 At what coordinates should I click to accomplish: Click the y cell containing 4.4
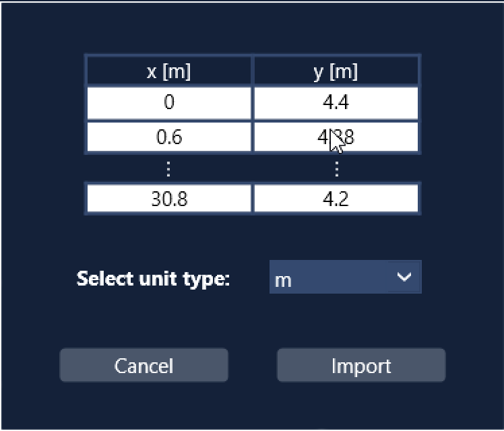(336, 103)
